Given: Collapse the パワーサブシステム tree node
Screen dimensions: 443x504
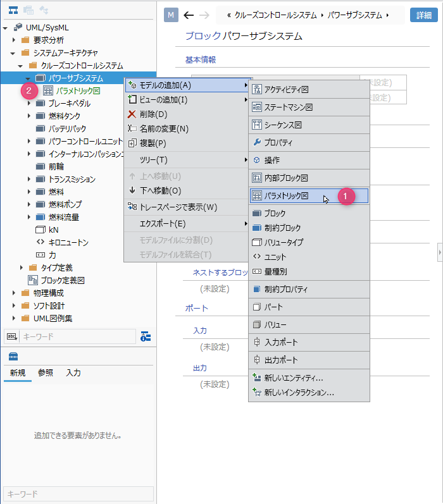Looking at the screenshot, I should (28, 78).
